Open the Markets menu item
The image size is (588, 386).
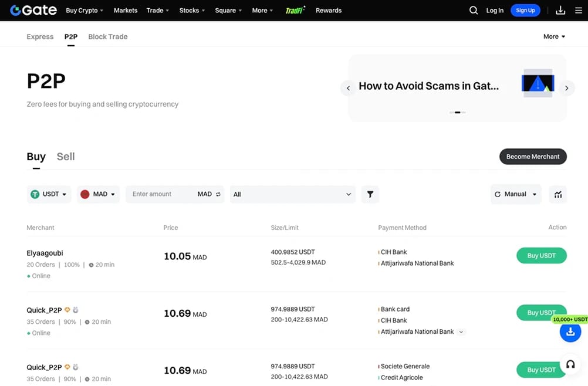(126, 11)
